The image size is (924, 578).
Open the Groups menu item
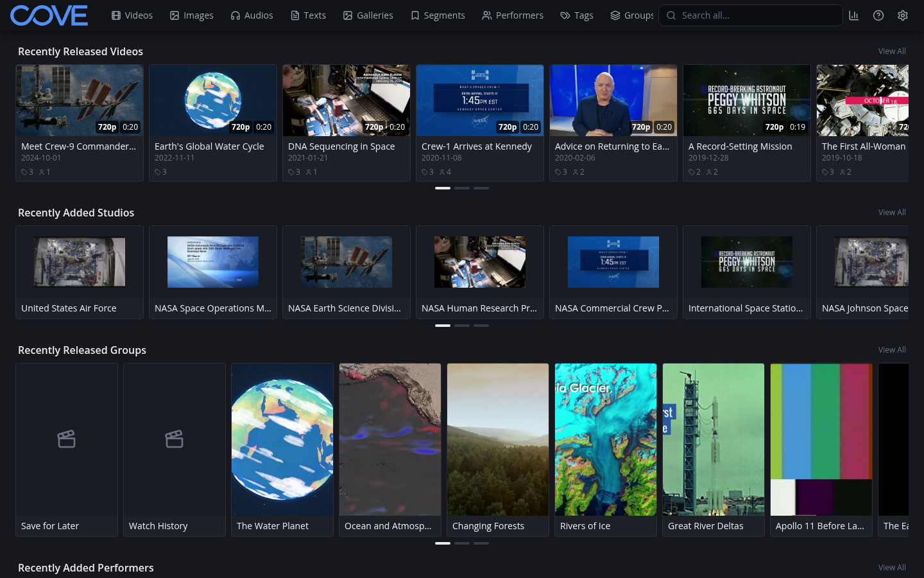click(631, 15)
